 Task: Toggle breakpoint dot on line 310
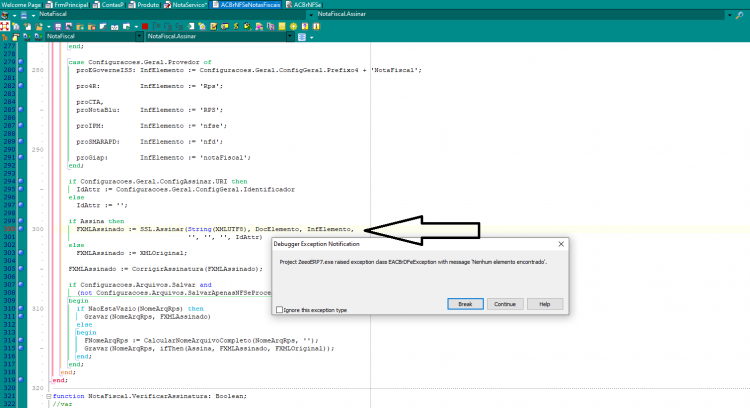pos(21,309)
